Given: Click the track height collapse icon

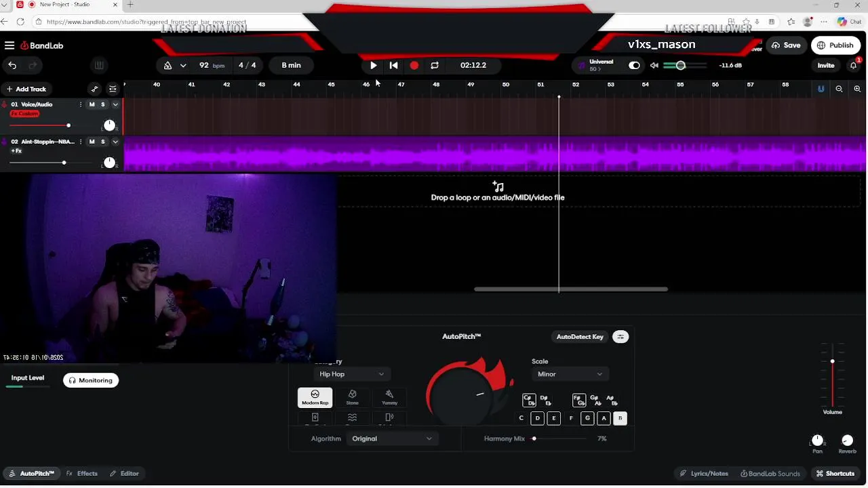Looking at the screenshot, I should (x=113, y=89).
